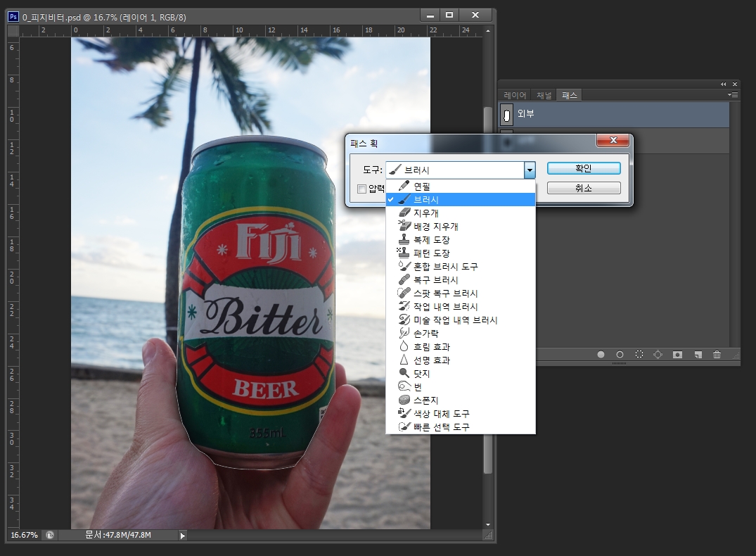The width and height of the screenshot is (756, 556).
Task: Select 닷지 (Dodge) from list
Action: [x=461, y=374]
